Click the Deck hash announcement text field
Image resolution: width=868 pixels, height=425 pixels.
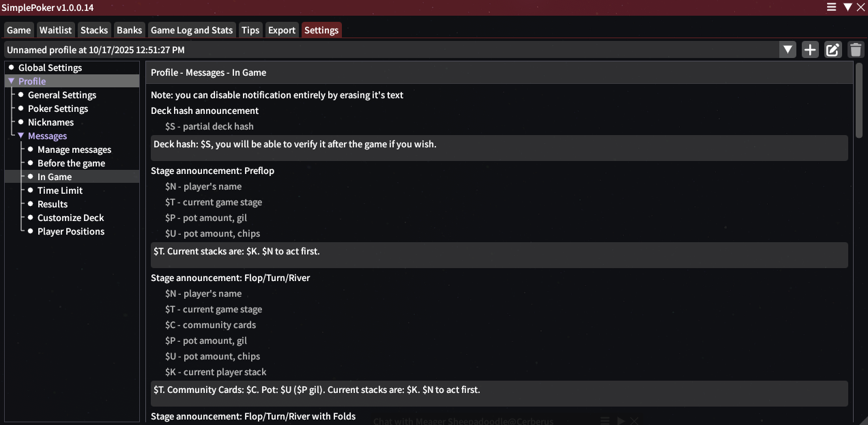[x=499, y=147]
